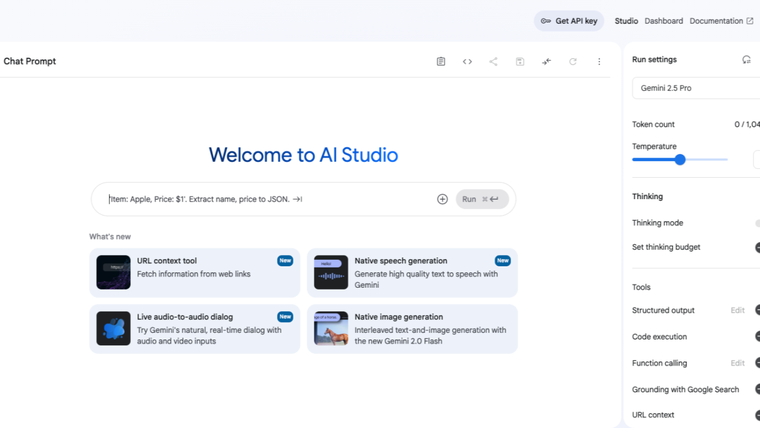
Task: Click the Tools section heading
Action: tap(641, 287)
